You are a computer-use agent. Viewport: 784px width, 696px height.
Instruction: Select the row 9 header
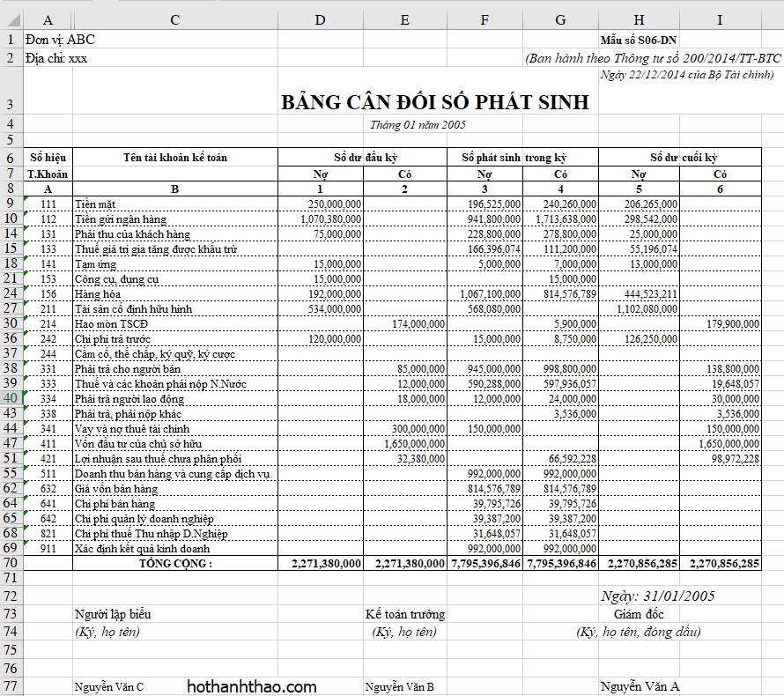11,204
